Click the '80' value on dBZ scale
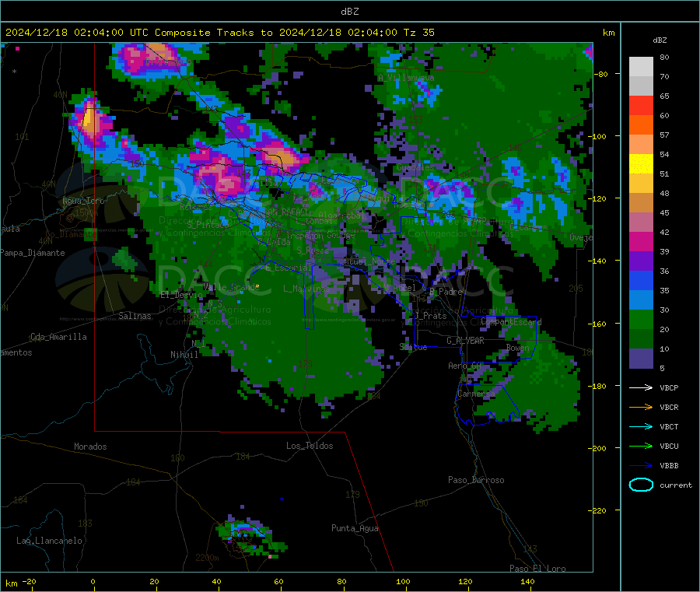This screenshot has width=700, height=592. 664,57
